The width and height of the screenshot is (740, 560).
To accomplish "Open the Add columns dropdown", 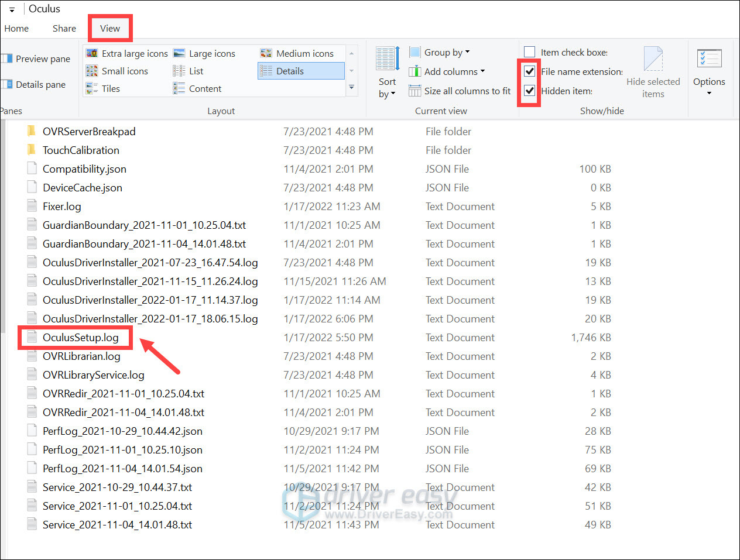I will point(447,71).
